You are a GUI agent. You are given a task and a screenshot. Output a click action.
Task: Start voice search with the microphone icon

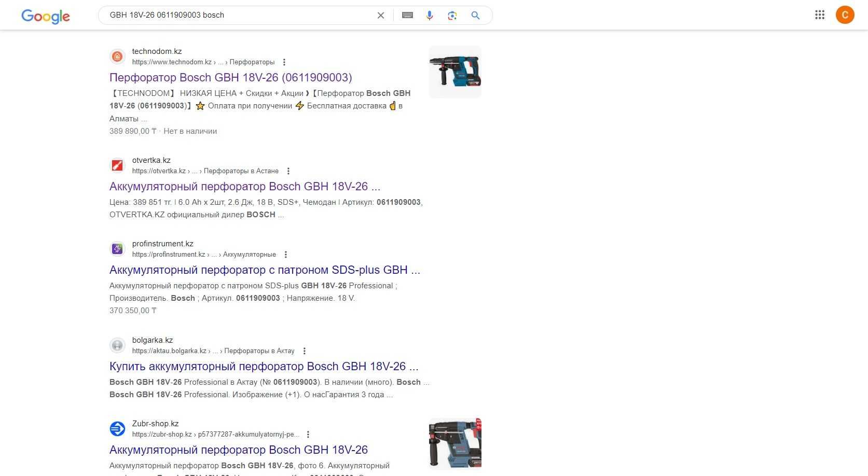430,16
